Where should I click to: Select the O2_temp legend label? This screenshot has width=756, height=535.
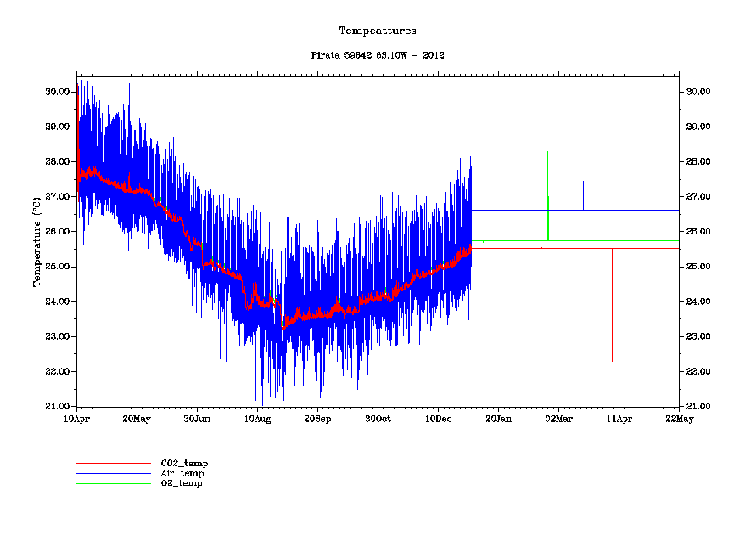182,483
